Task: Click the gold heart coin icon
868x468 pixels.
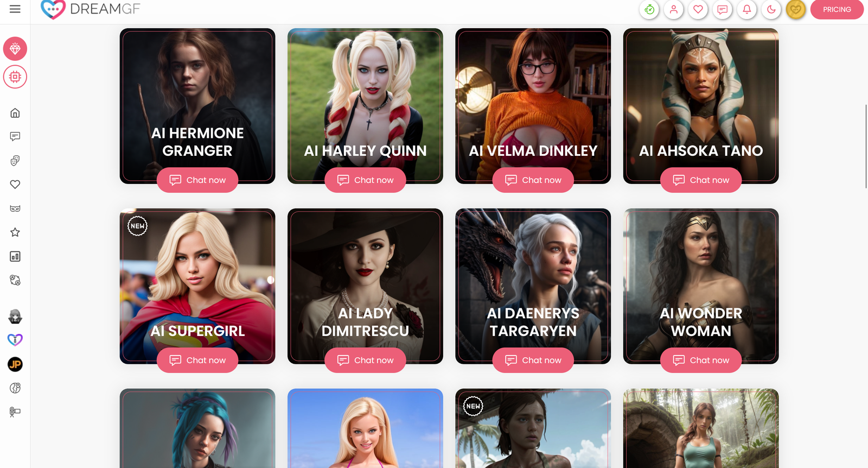Action: tap(796, 9)
